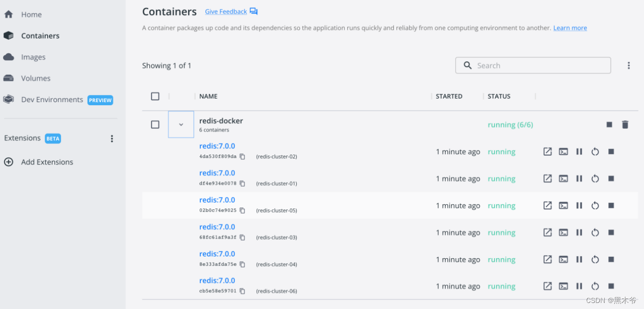Stop the redis-cluster-03 container

click(x=611, y=232)
